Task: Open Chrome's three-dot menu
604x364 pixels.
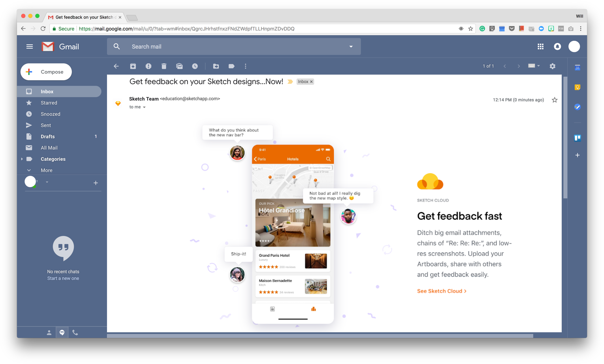Action: (581, 29)
